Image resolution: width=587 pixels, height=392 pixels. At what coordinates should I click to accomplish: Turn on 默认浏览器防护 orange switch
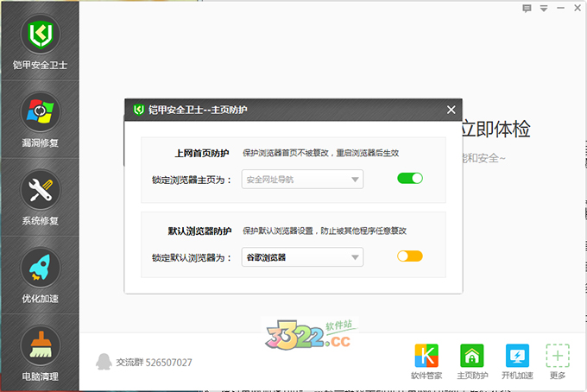(x=410, y=256)
